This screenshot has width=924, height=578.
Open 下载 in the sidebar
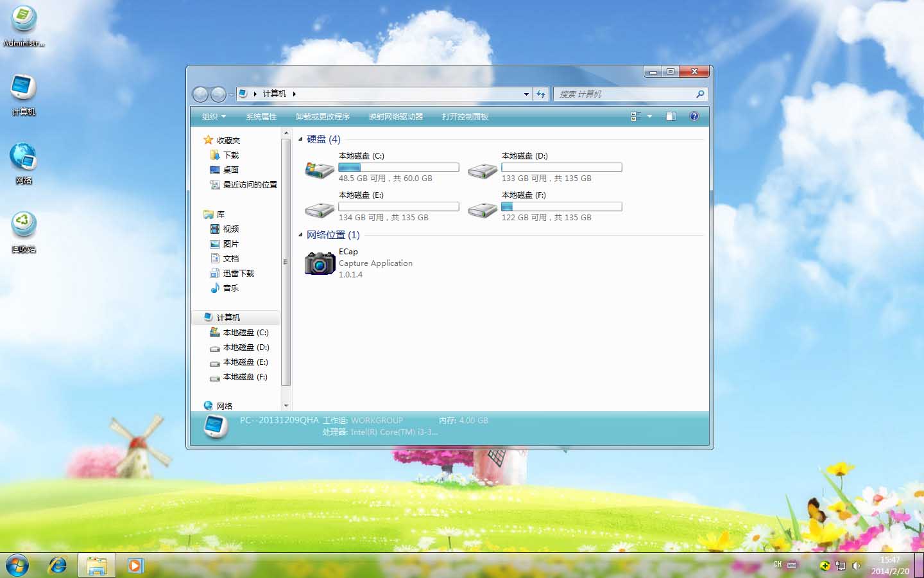coord(231,155)
